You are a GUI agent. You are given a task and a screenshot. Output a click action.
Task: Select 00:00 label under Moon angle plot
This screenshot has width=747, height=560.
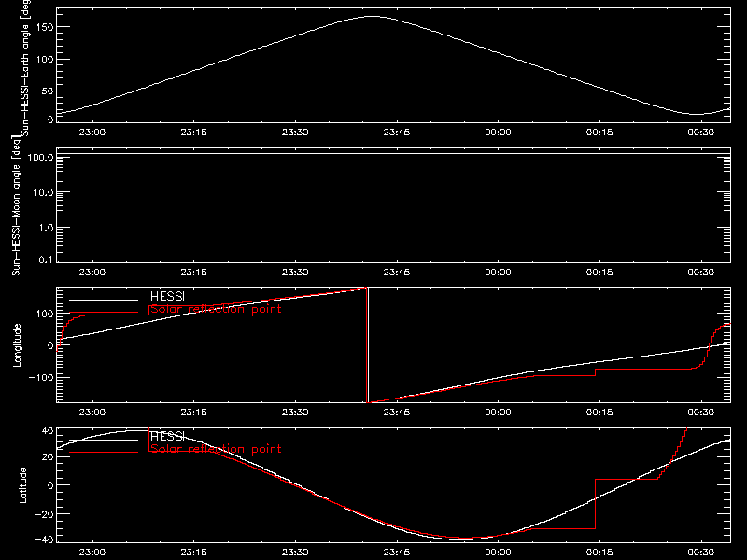[x=498, y=273]
